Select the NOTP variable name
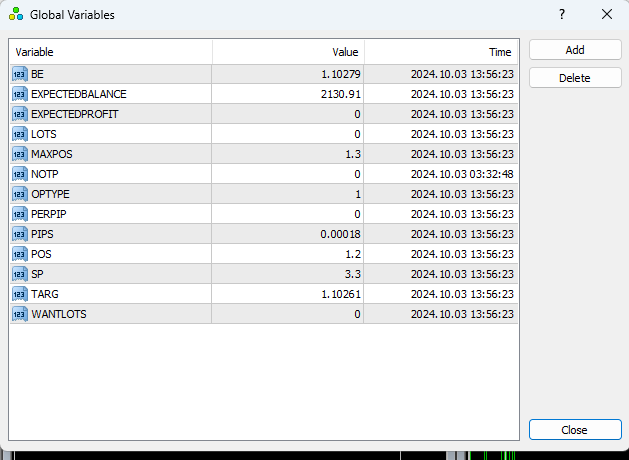Viewport: 629px width, 460px height. 45,174
